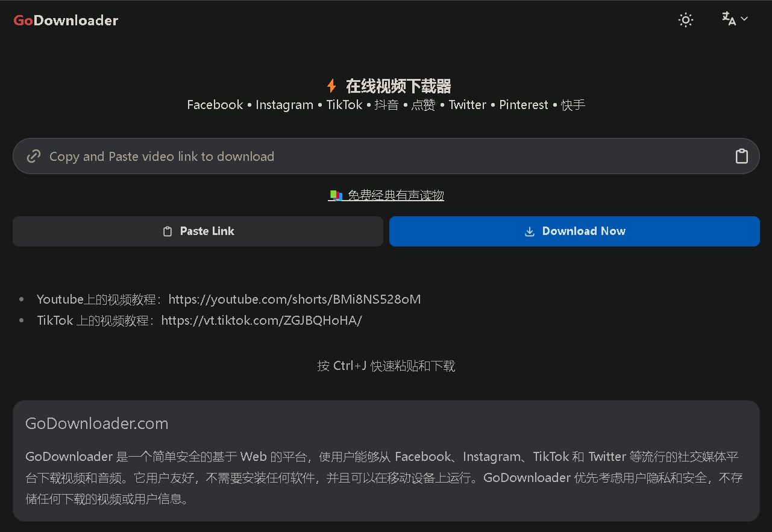772x532 pixels.
Task: Click the chain link icon in the input field
Action: click(x=34, y=157)
